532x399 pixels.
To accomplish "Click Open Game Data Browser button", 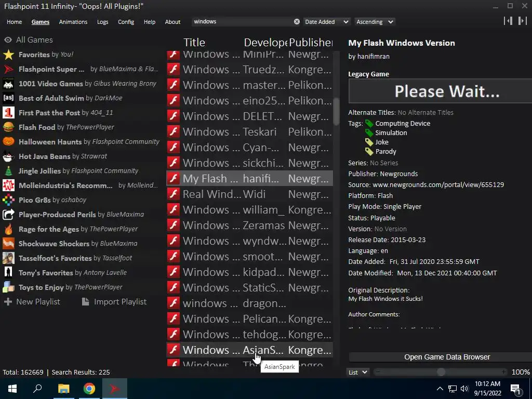I will tap(441, 357).
